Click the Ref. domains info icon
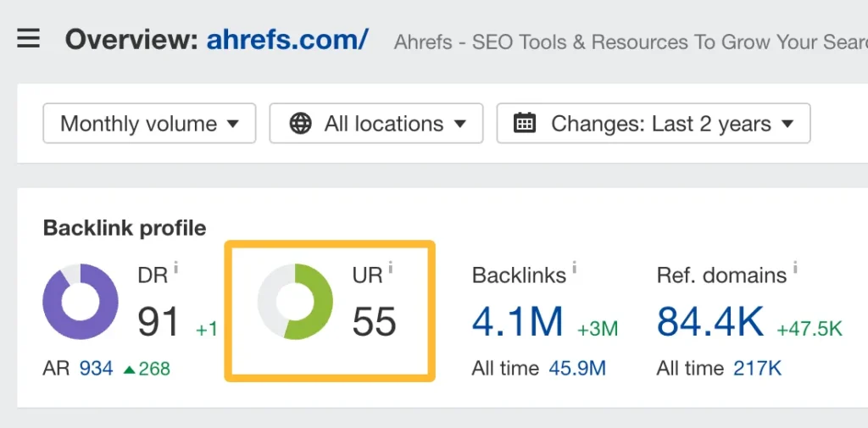This screenshot has width=868, height=428. point(795,269)
